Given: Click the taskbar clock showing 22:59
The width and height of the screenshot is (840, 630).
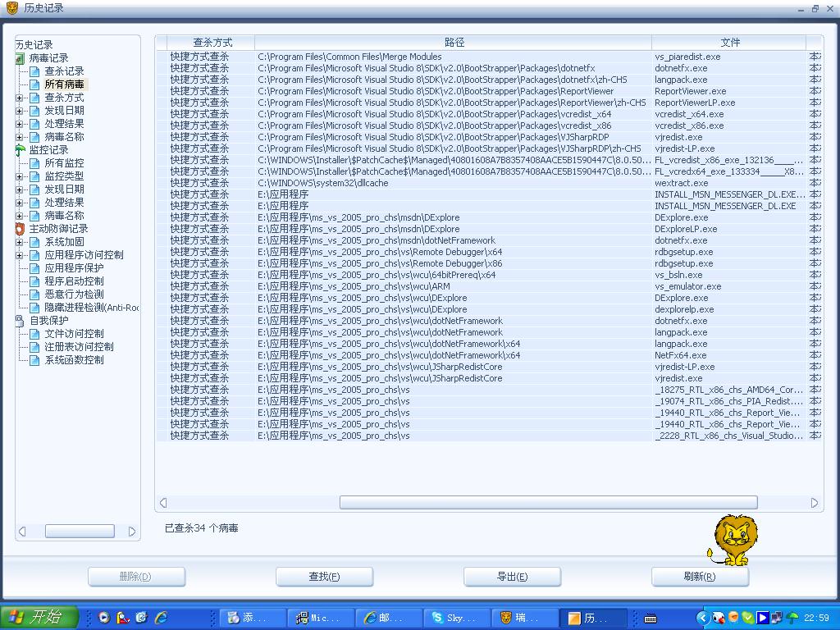Looking at the screenshot, I should point(816,619).
